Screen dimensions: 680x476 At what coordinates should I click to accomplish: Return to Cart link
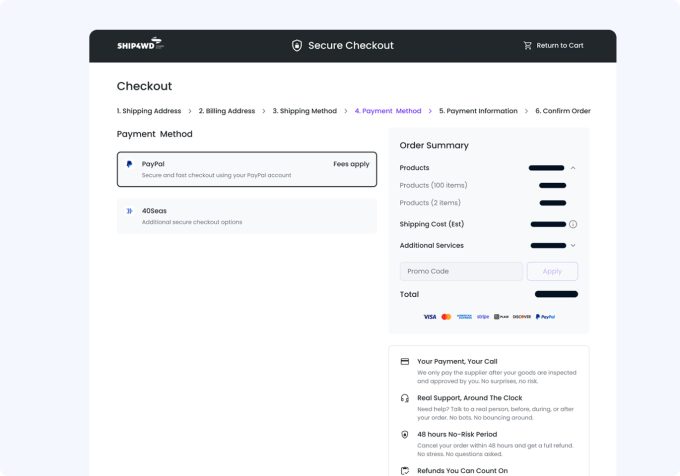coord(559,46)
